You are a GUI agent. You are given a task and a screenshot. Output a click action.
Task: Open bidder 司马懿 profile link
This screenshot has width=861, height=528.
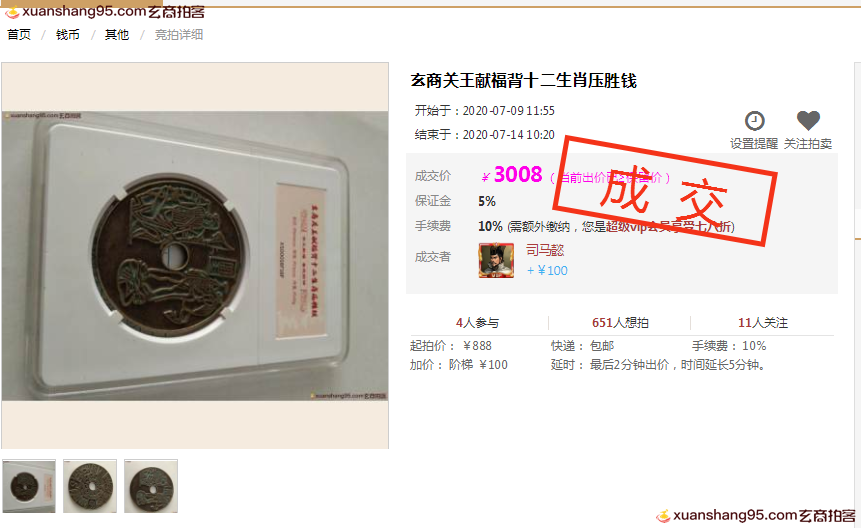click(x=545, y=250)
